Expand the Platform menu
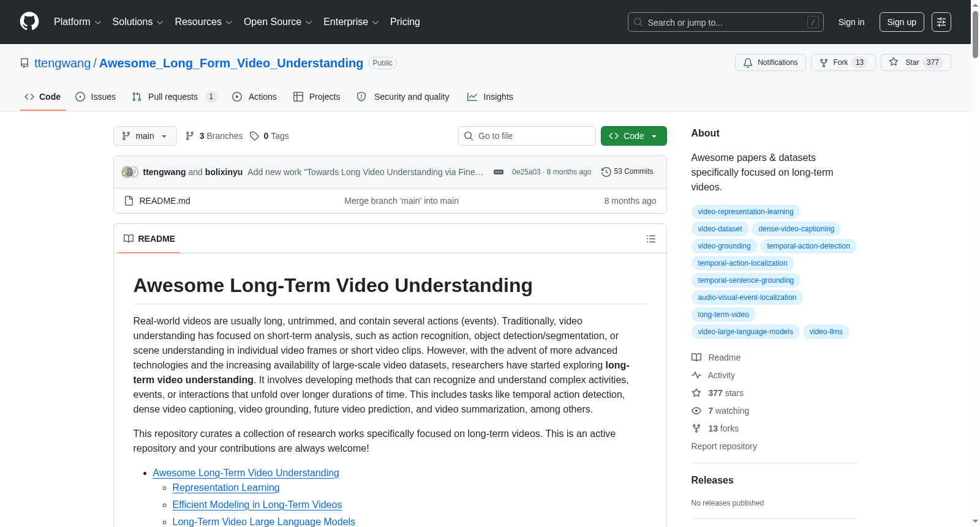The height and width of the screenshot is (527, 980). [78, 22]
